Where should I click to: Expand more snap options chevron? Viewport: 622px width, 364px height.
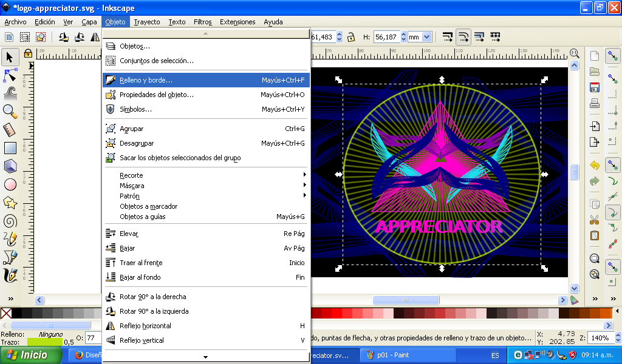point(613,298)
